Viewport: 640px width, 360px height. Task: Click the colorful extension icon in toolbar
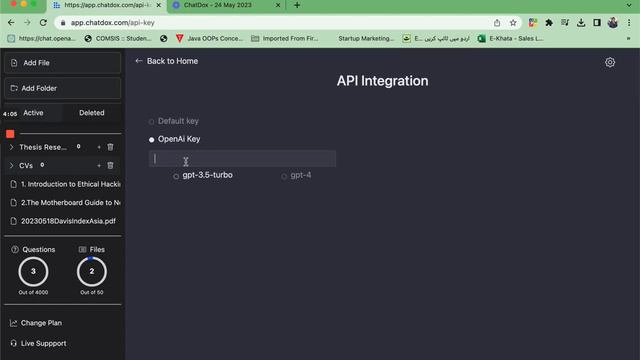coord(533,23)
